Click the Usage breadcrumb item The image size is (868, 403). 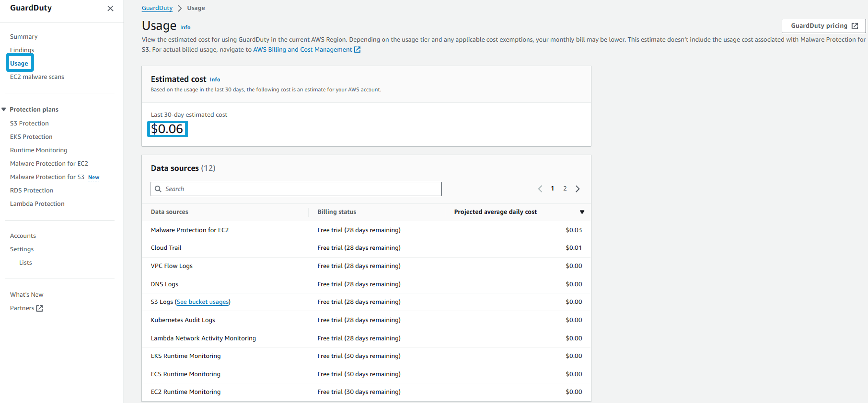[x=196, y=8]
